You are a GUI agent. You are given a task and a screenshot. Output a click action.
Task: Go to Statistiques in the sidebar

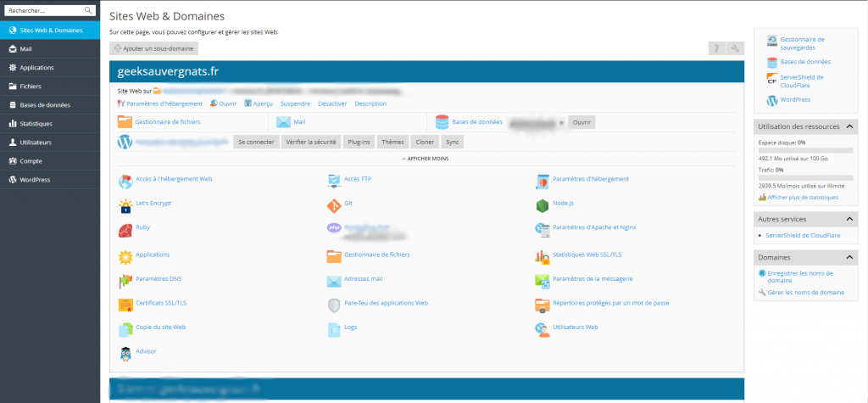pos(36,124)
